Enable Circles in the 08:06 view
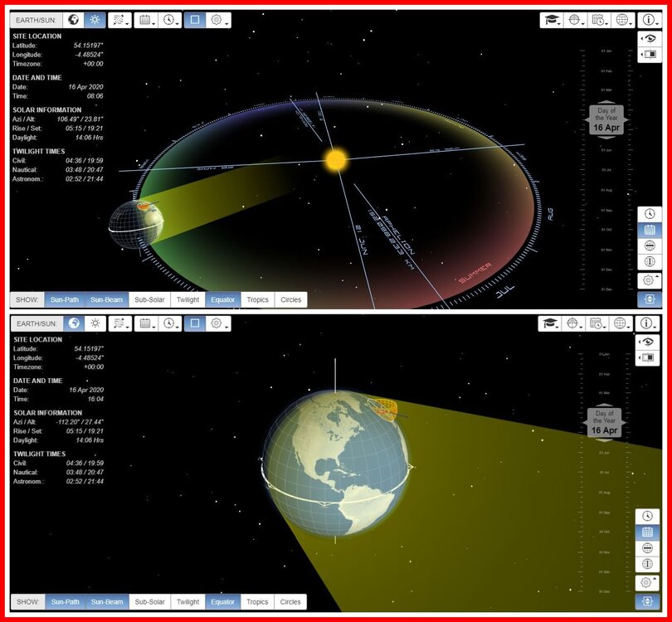Screen dimensions: 672x622 290,299
